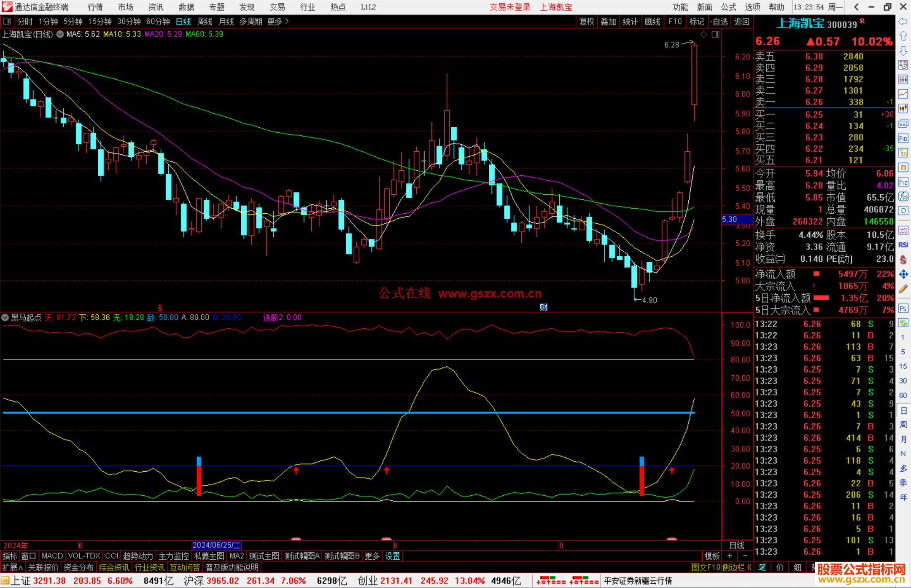Click the 返回 button
Screen dimensions: 911x588
tap(741, 21)
